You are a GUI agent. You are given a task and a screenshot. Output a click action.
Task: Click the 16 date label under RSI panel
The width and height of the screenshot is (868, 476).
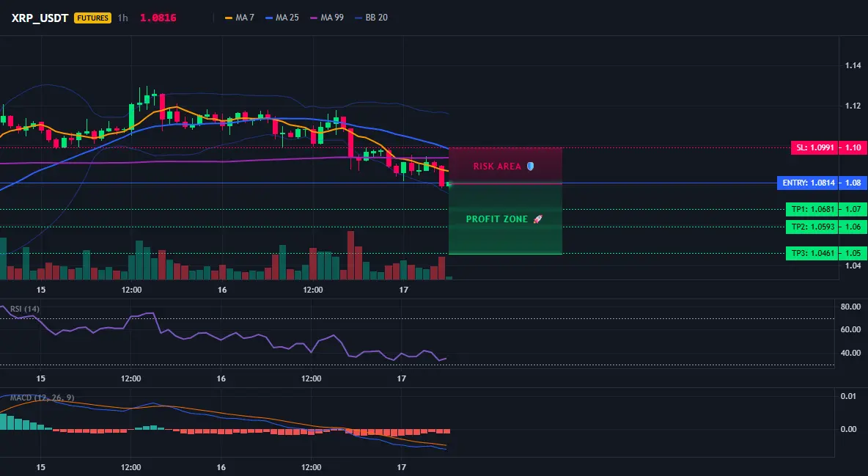coord(221,378)
